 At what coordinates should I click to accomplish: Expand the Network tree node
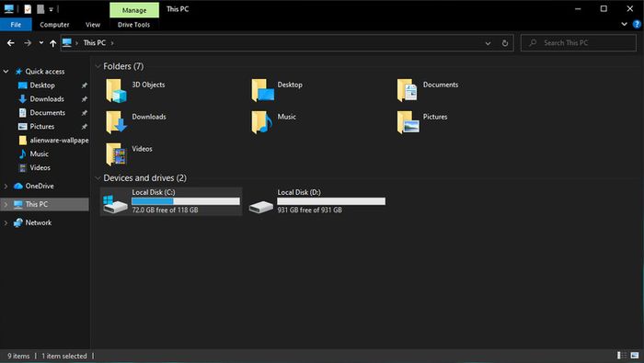tap(6, 222)
